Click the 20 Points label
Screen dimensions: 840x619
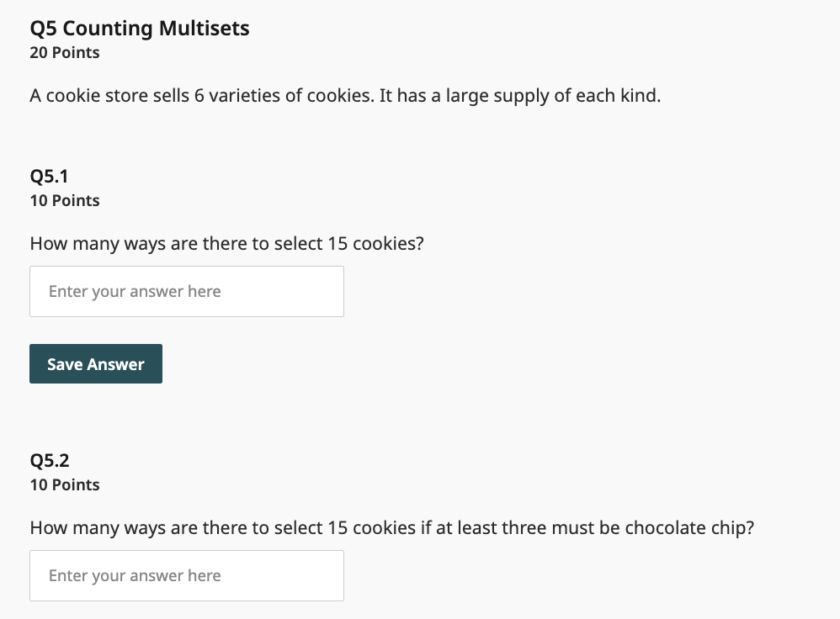[65, 53]
